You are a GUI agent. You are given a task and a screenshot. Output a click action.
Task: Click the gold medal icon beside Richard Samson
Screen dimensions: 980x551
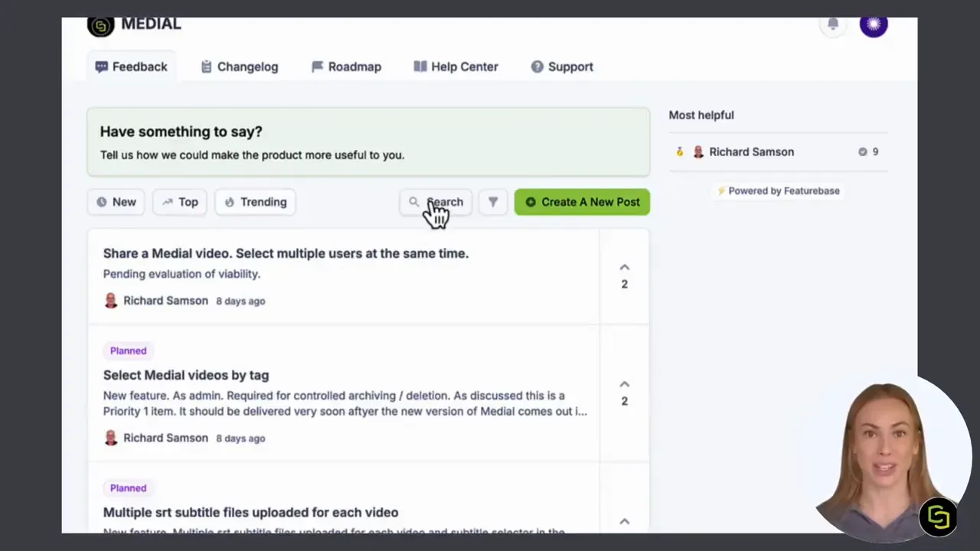[x=679, y=152]
